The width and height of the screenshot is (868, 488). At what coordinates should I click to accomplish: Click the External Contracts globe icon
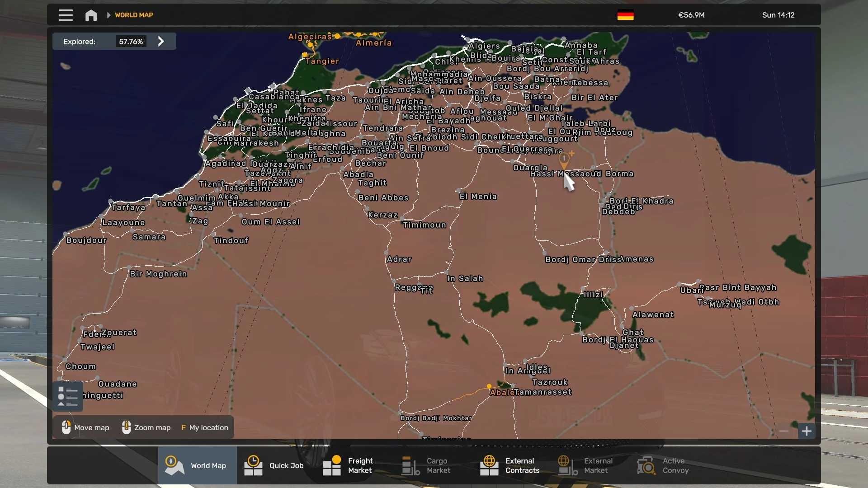pos(490,465)
